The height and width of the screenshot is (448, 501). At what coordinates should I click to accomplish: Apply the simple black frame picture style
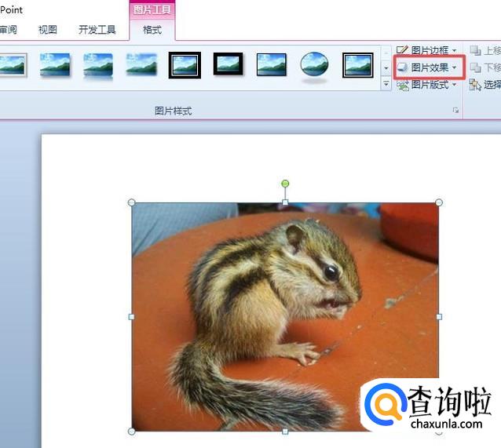(x=272, y=65)
